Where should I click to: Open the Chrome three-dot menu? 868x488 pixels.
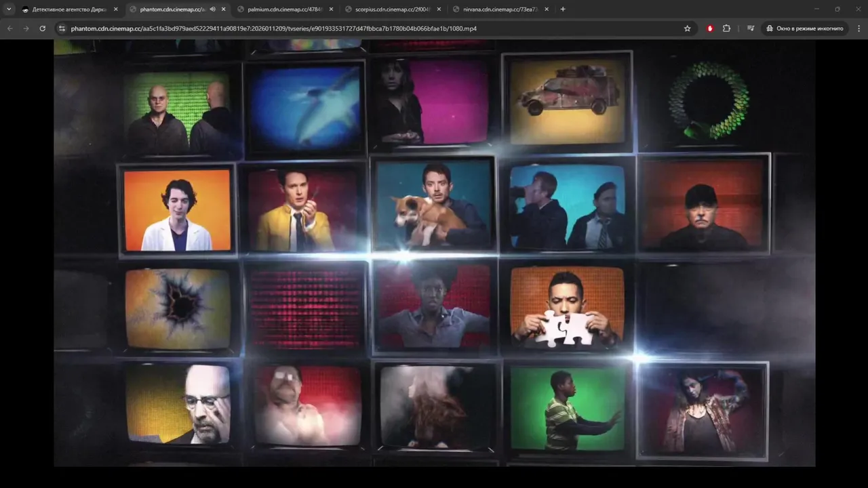point(859,28)
